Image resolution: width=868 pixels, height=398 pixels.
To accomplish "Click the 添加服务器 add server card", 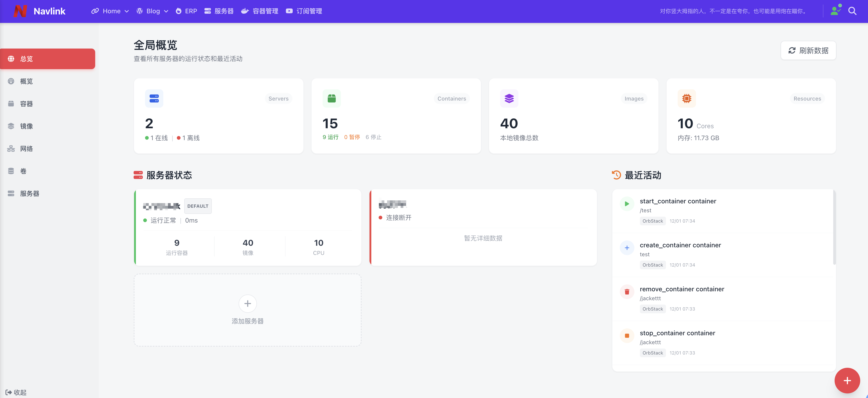I will [248, 310].
